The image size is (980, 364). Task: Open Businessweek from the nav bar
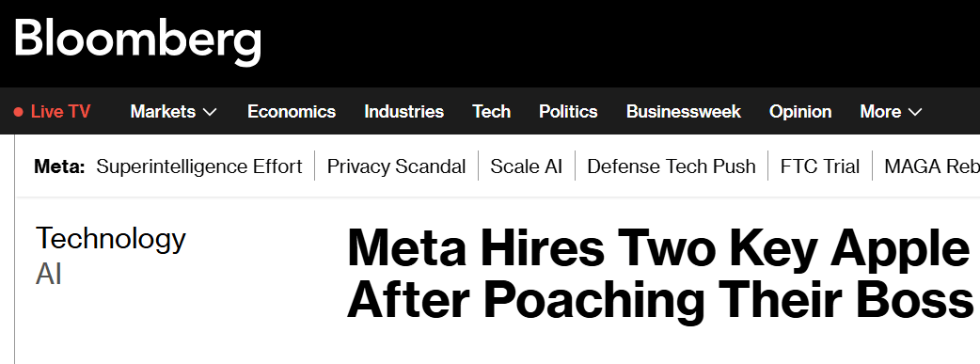pos(683,111)
